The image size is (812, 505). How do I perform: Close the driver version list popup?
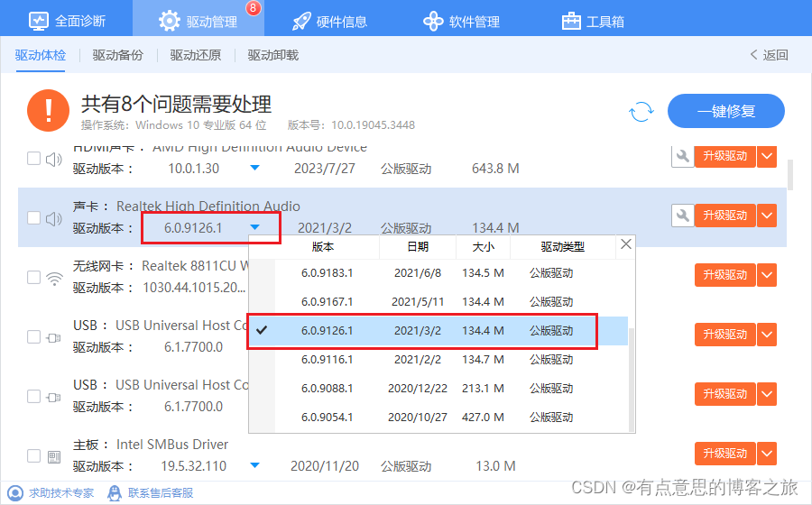point(625,243)
